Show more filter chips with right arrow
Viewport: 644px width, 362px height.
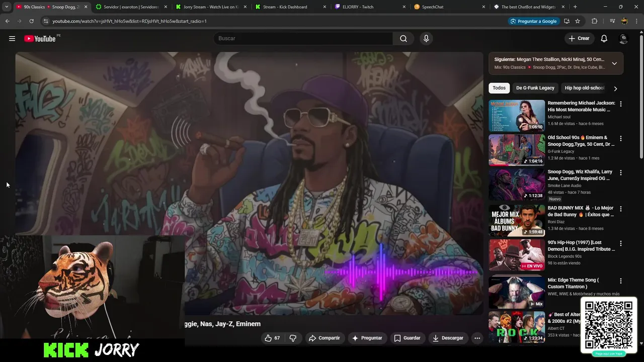(x=615, y=88)
